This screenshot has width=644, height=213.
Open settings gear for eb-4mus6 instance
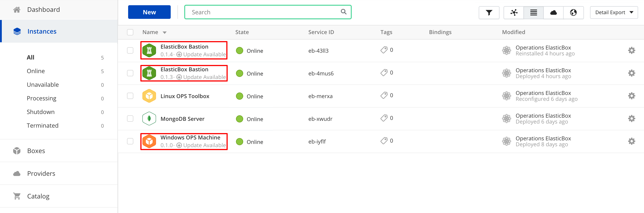[632, 73]
